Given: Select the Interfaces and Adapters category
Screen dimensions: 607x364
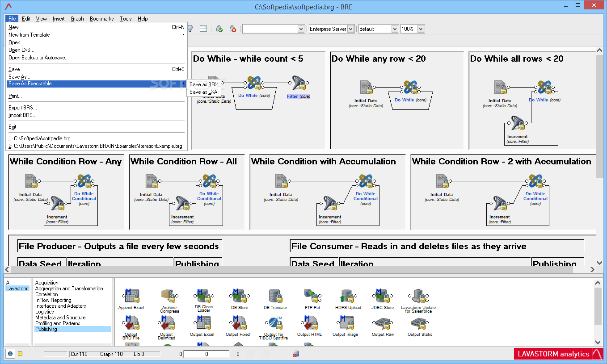Looking at the screenshot, I should point(60,306).
